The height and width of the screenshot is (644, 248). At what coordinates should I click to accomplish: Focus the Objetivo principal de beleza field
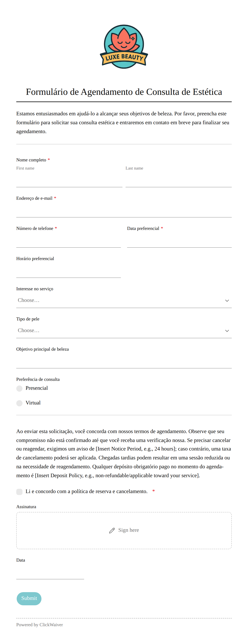click(124, 361)
